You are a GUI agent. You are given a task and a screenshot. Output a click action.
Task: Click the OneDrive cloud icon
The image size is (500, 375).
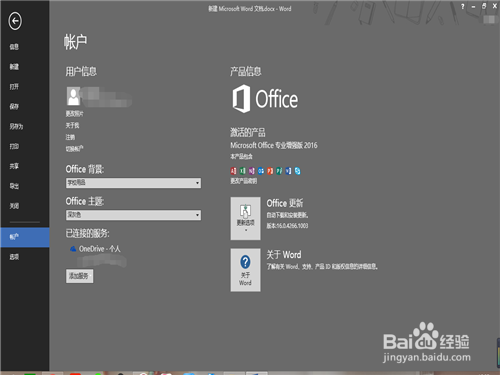tap(73, 249)
